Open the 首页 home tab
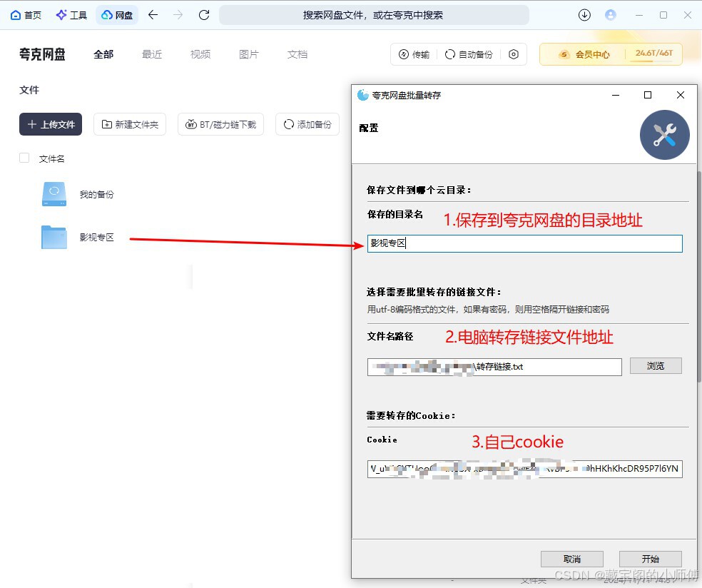This screenshot has height=588, width=702. coord(26,15)
